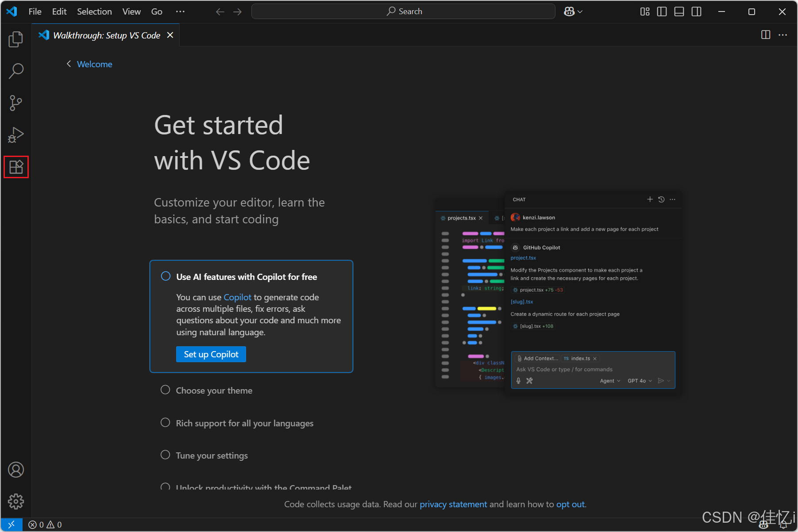
Task: Switch to the Walkthrough: Setup VS Code tab
Action: [106, 35]
